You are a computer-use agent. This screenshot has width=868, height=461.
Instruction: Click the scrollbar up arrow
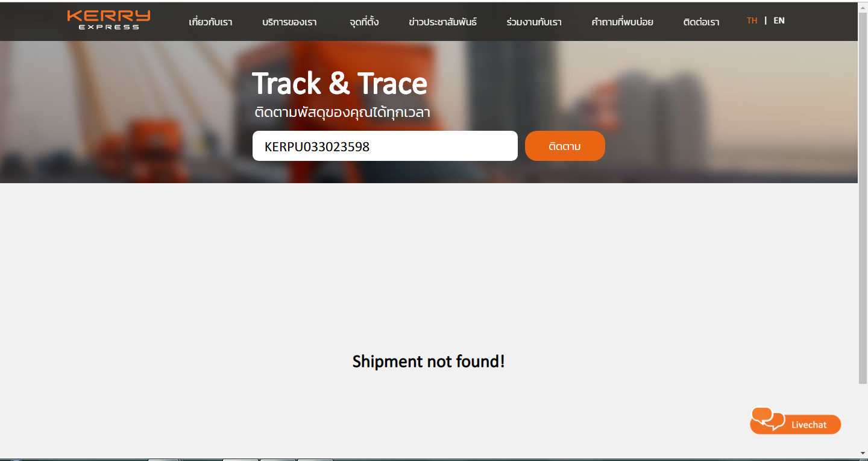(863, 7)
